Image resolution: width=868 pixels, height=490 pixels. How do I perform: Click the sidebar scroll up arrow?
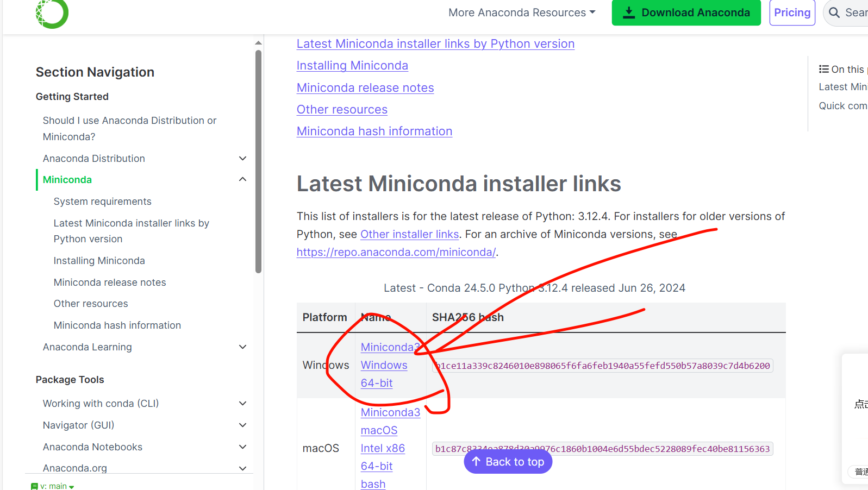click(259, 42)
